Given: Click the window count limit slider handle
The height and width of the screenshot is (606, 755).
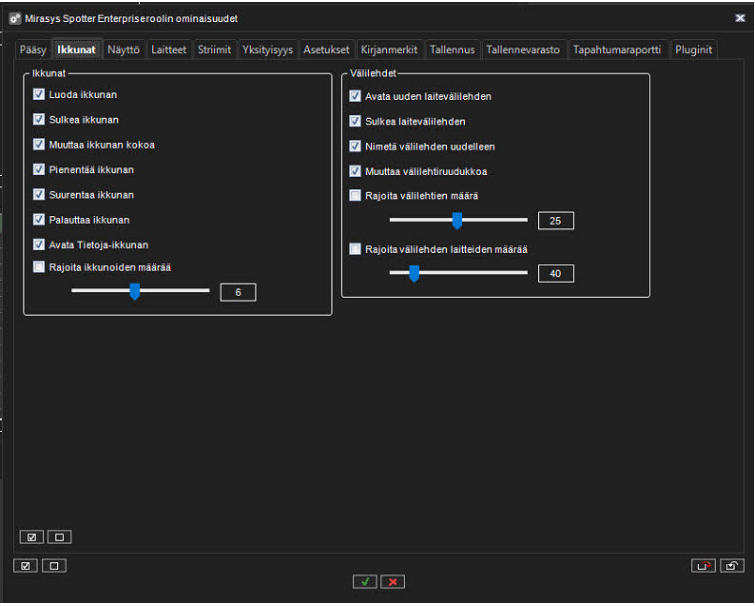Looking at the screenshot, I should click(x=134, y=292).
